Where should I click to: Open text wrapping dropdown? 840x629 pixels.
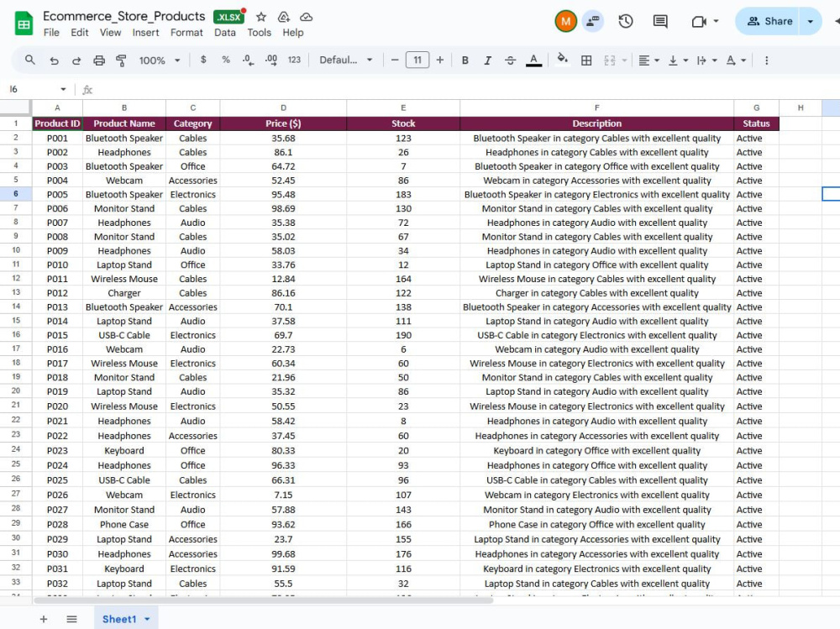coord(706,60)
